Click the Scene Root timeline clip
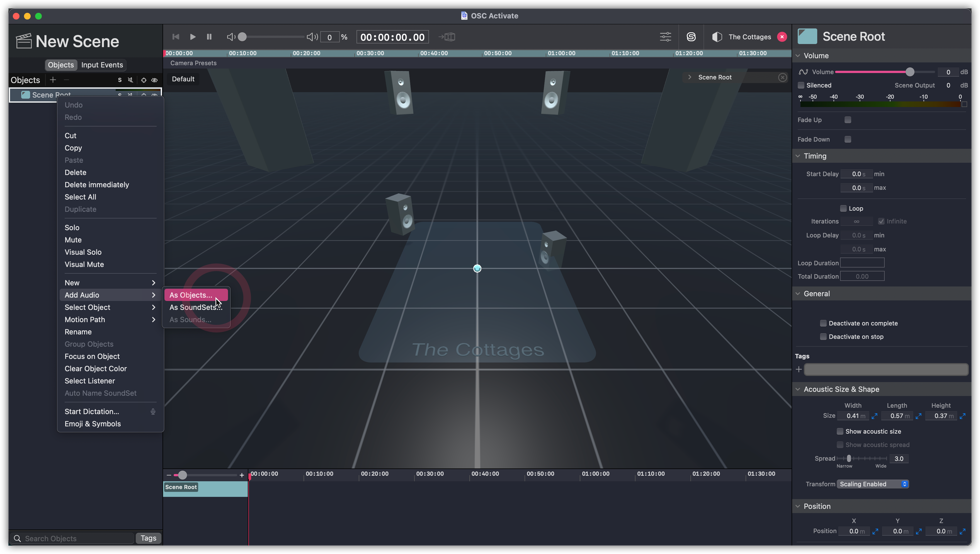Viewport: 980px width, 554px height. click(205, 489)
